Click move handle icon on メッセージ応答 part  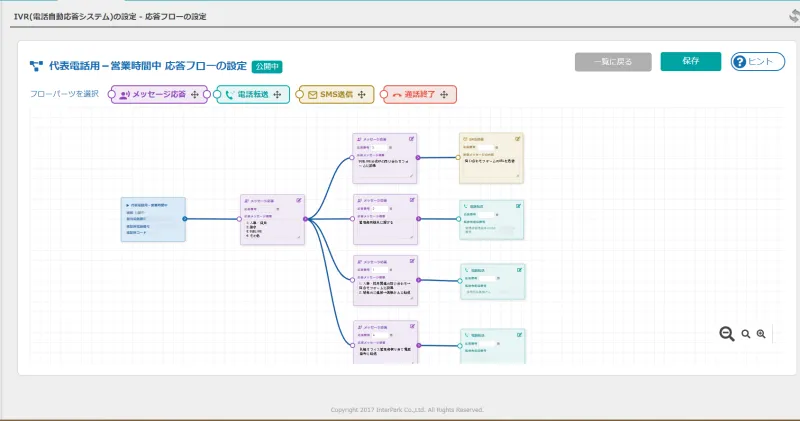coord(195,94)
